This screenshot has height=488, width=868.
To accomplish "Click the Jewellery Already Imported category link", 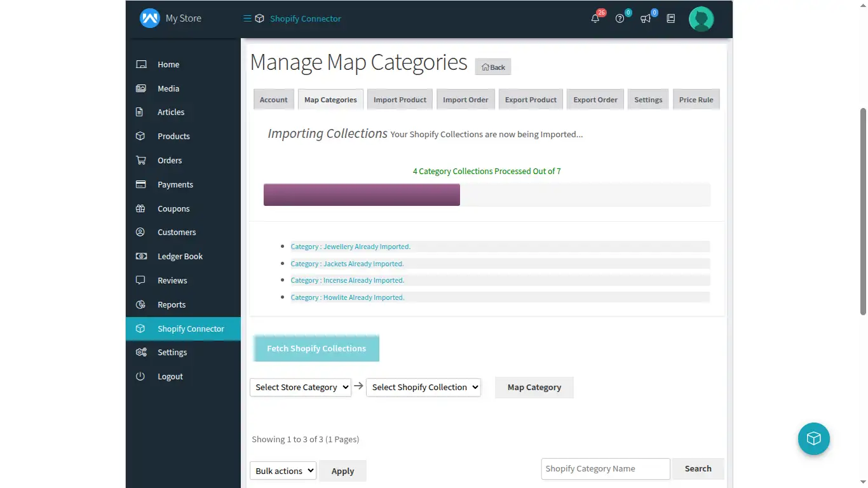I will click(x=350, y=247).
